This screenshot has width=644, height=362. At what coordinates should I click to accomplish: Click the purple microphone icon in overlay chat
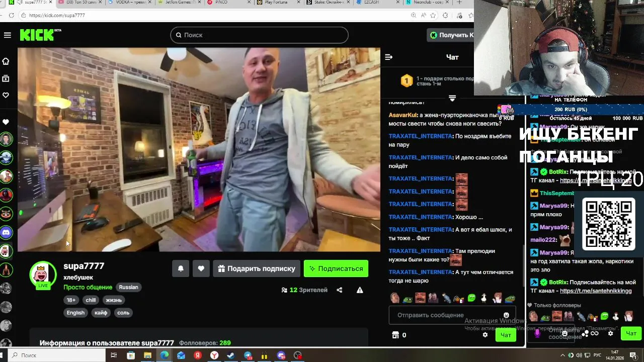pos(537,333)
